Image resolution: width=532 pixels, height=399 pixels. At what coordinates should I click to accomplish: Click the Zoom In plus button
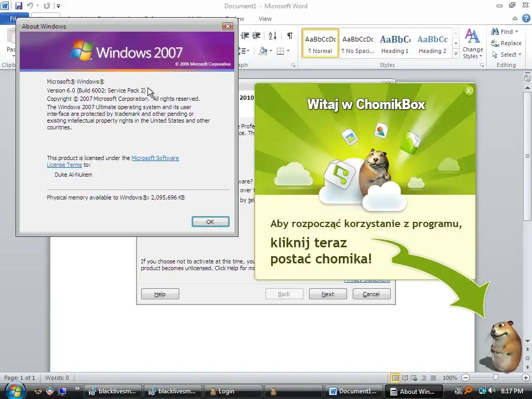[x=526, y=378]
